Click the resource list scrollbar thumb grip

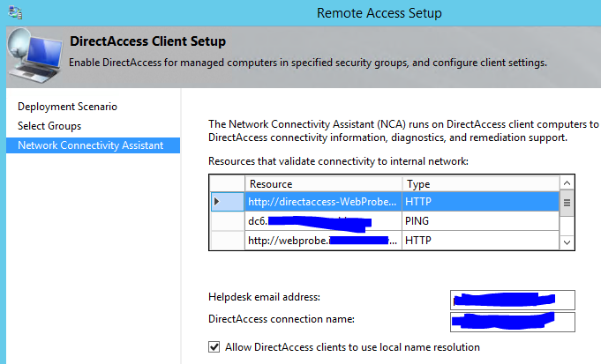[x=567, y=203]
